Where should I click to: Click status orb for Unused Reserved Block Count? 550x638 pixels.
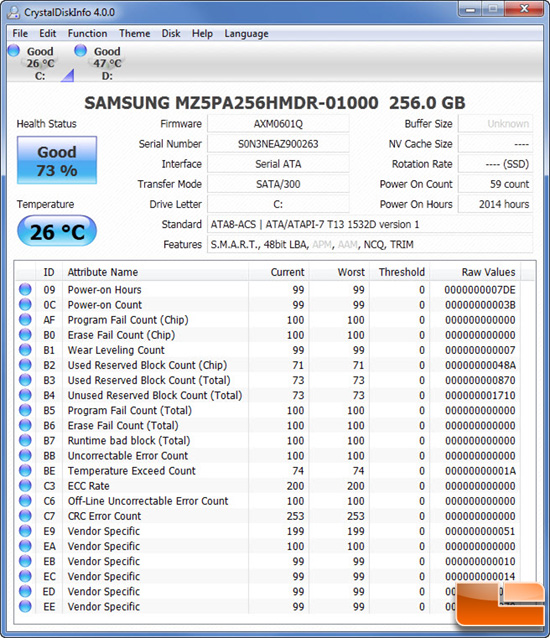pyautogui.click(x=25, y=395)
